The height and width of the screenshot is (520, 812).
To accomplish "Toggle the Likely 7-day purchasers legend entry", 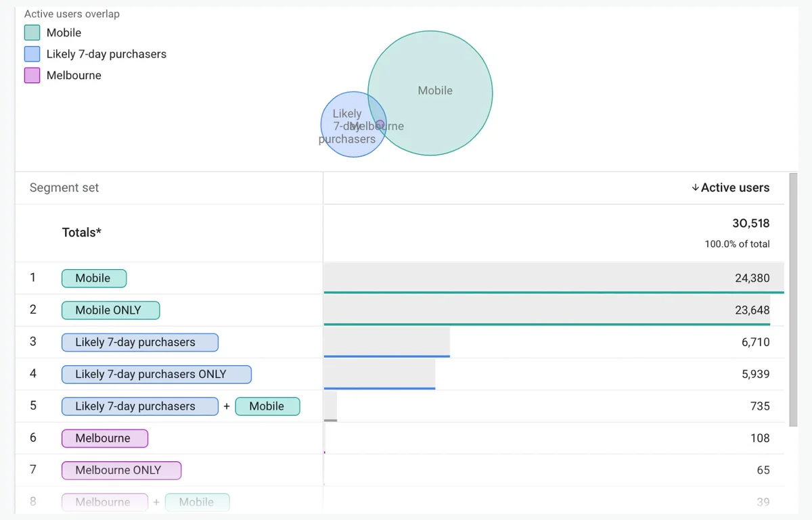I will (106, 54).
